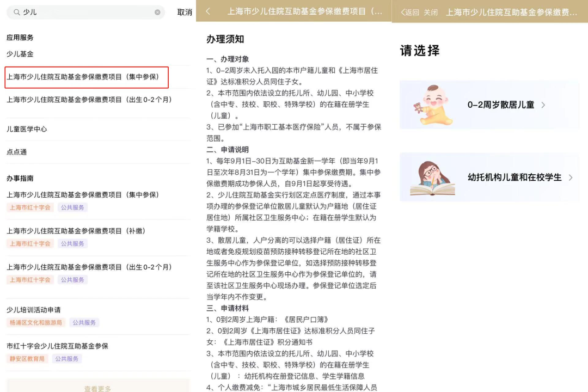Clear the search keyword with the x icon

156,12
